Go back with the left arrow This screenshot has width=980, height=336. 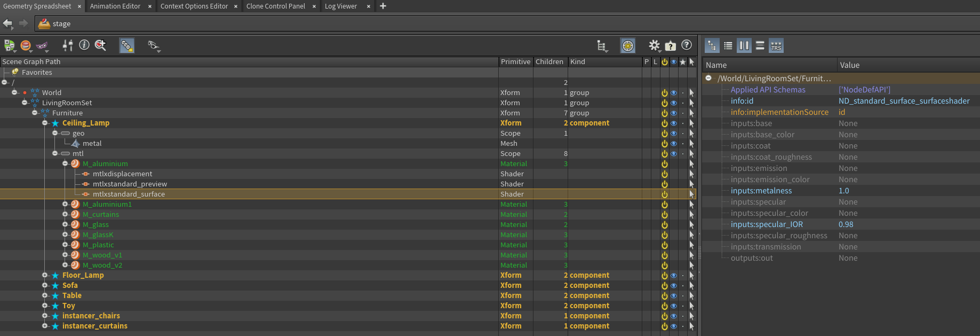click(x=8, y=24)
